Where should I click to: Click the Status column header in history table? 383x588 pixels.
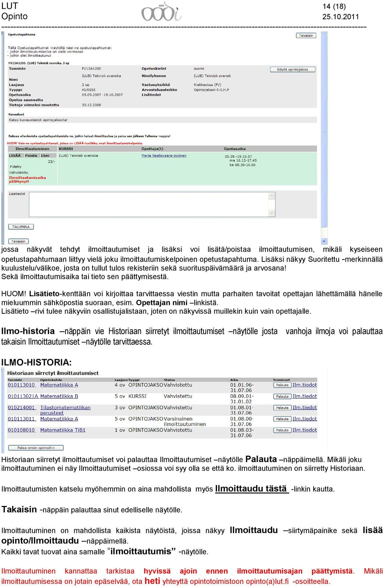coord(169,380)
